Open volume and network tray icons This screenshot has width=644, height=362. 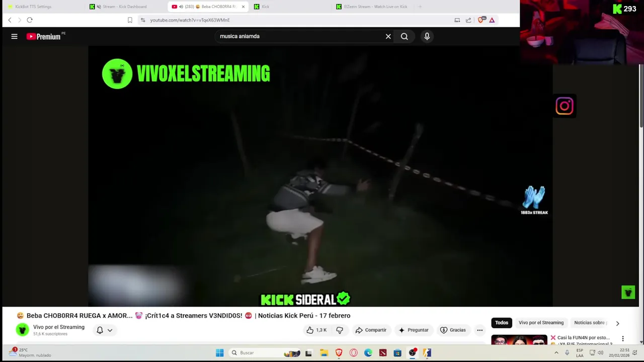click(x=596, y=353)
